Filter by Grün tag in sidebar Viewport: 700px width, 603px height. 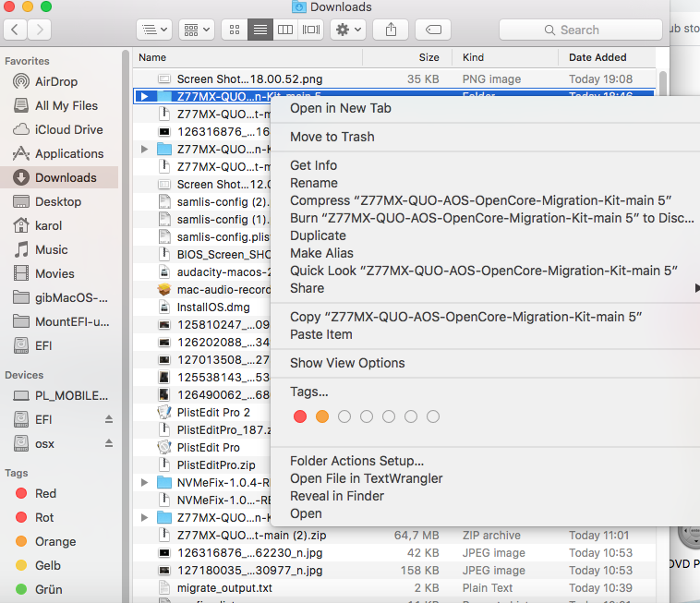tap(59, 589)
